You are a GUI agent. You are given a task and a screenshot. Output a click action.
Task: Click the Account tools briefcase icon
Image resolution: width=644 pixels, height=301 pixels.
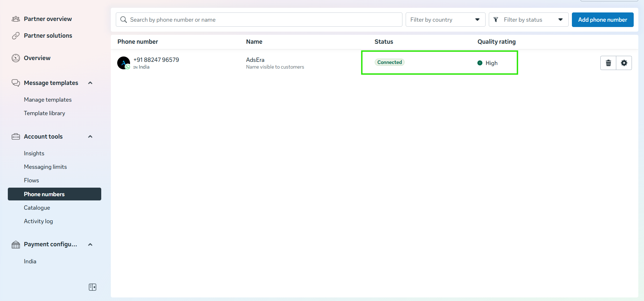coord(16,136)
